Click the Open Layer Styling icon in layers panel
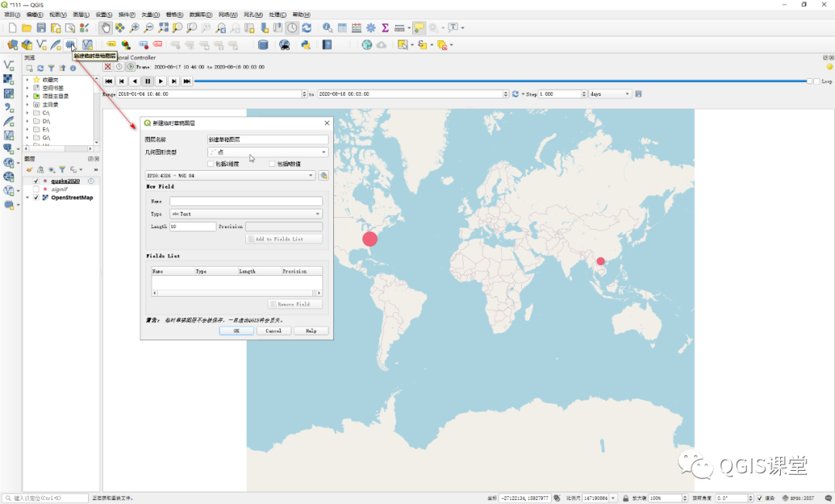 tap(29, 170)
